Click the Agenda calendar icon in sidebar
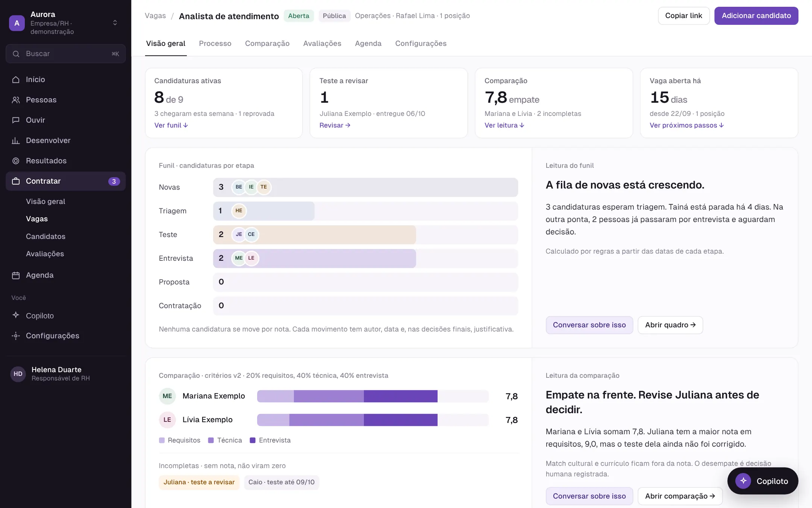 (x=16, y=275)
